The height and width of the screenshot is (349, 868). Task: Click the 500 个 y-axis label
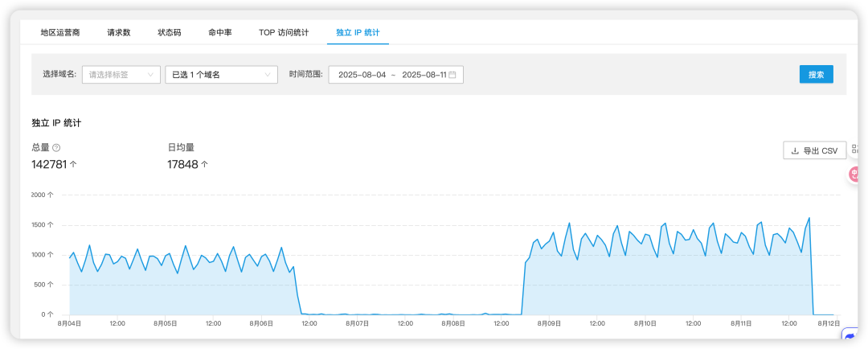coord(44,285)
